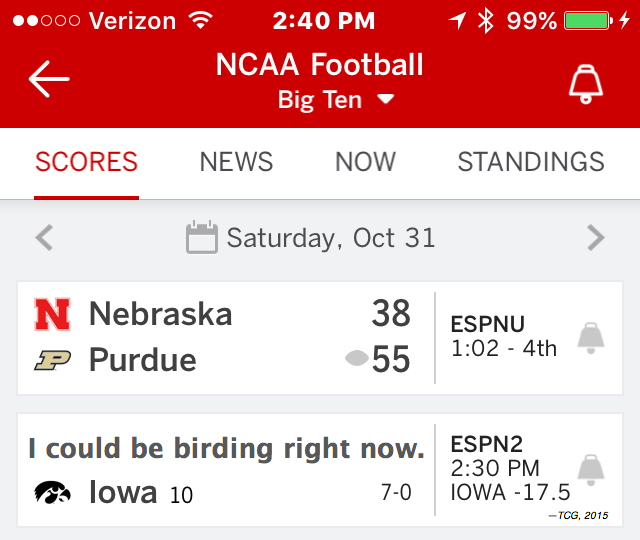640x540 pixels.
Task: Go to previous day with left chevron
Action: coord(44,238)
